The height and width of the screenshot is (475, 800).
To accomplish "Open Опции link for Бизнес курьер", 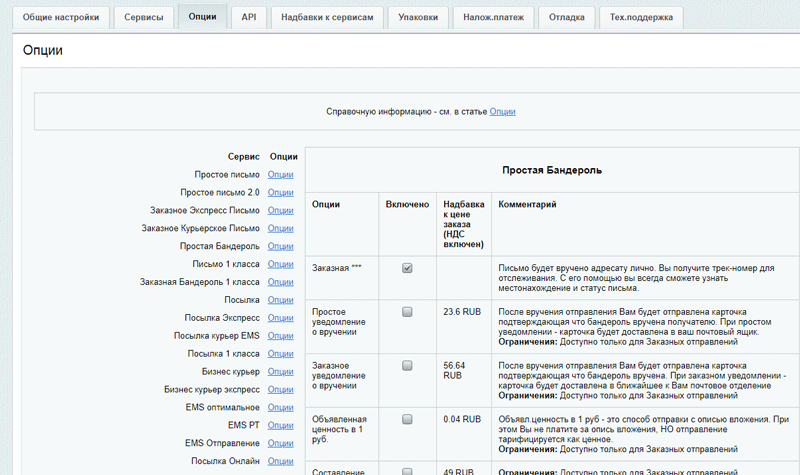I will click(281, 372).
